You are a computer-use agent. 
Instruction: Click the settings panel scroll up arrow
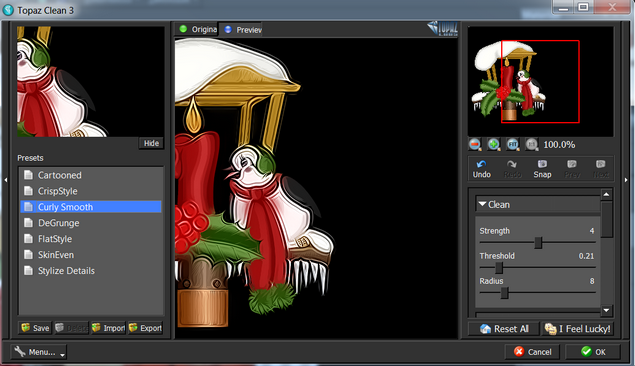pyautogui.click(x=606, y=194)
